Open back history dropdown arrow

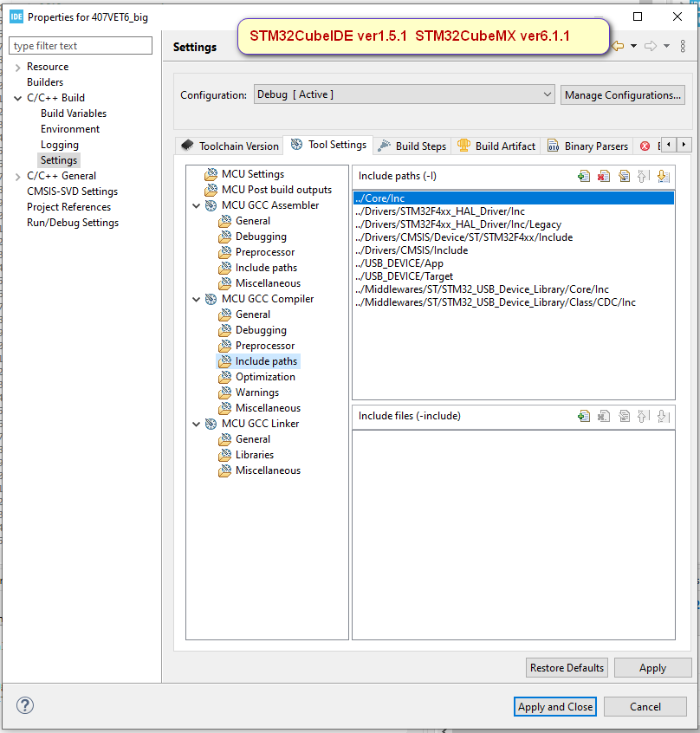coord(633,46)
